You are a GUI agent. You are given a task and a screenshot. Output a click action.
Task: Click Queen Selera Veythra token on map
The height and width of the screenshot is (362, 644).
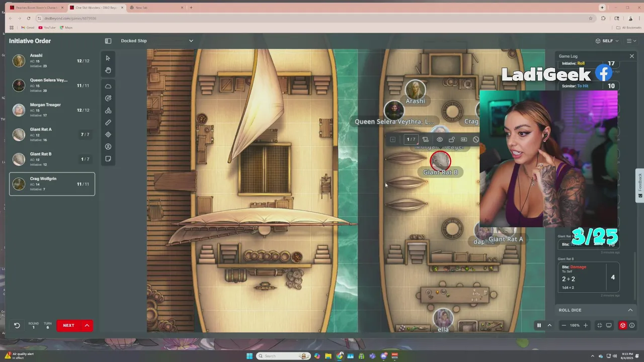(394, 110)
